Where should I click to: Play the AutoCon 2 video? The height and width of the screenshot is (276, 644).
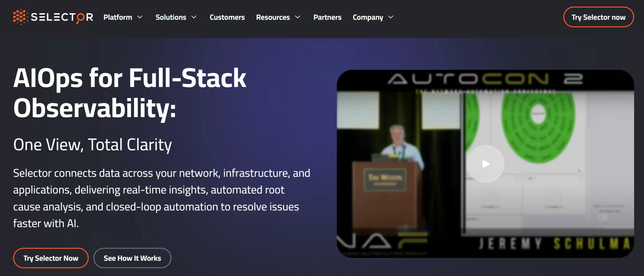click(x=485, y=164)
